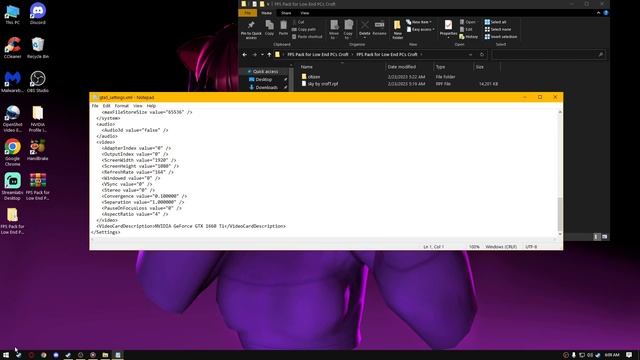Image resolution: width=640 pixels, height=360 pixels.
Task: Click Paste shortcut in the Explorer ribbon
Action: [x=307, y=37]
